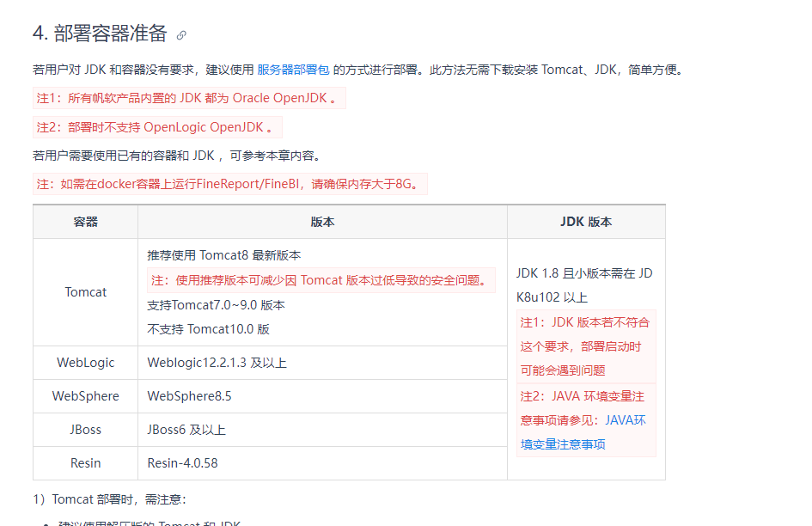Click the JDK 1.8 JDK8u102 requirement text

pos(584,285)
